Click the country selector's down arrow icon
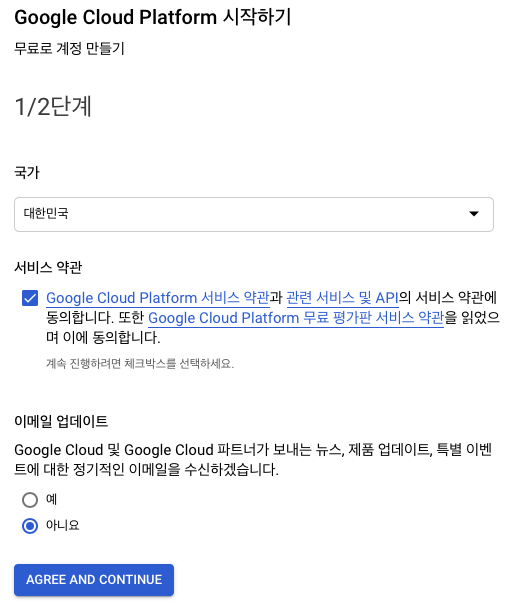Viewport: 516px width, 616px height. tap(474, 214)
